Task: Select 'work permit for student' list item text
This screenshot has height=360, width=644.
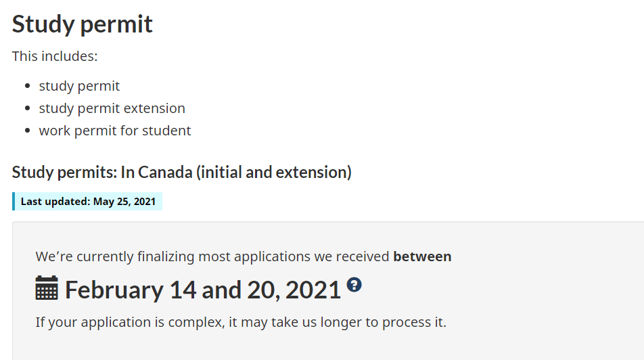Action: 115,131
